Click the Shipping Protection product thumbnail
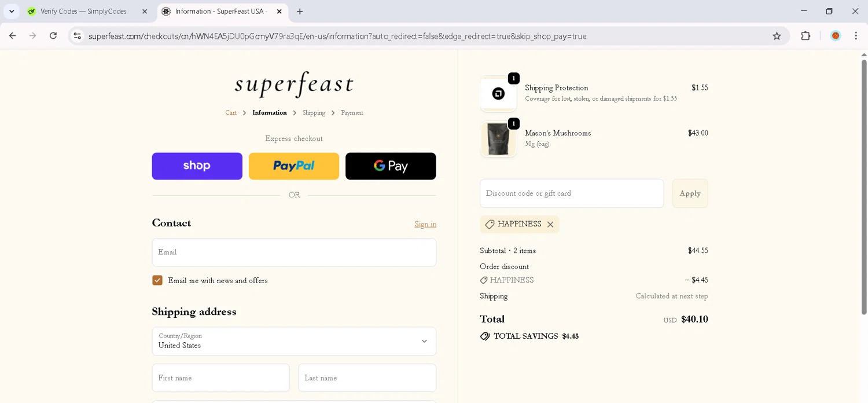The height and width of the screenshot is (403, 868). point(498,94)
